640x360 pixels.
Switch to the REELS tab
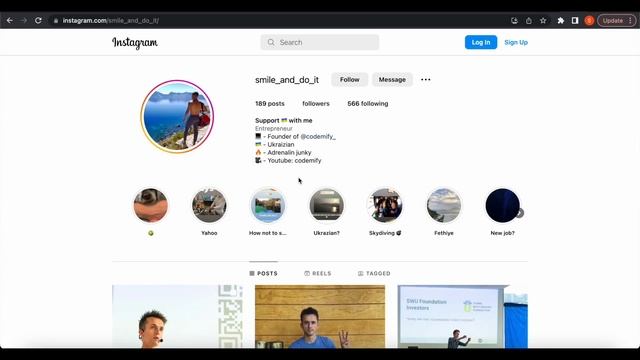pyautogui.click(x=318, y=273)
